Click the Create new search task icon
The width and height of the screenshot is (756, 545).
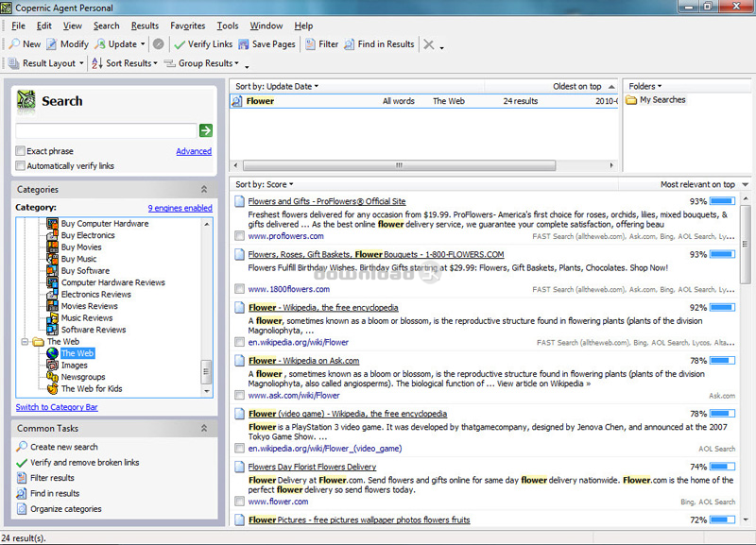point(21,447)
